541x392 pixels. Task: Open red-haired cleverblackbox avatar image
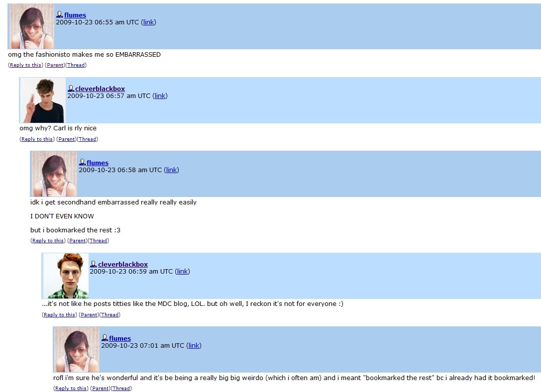66,276
